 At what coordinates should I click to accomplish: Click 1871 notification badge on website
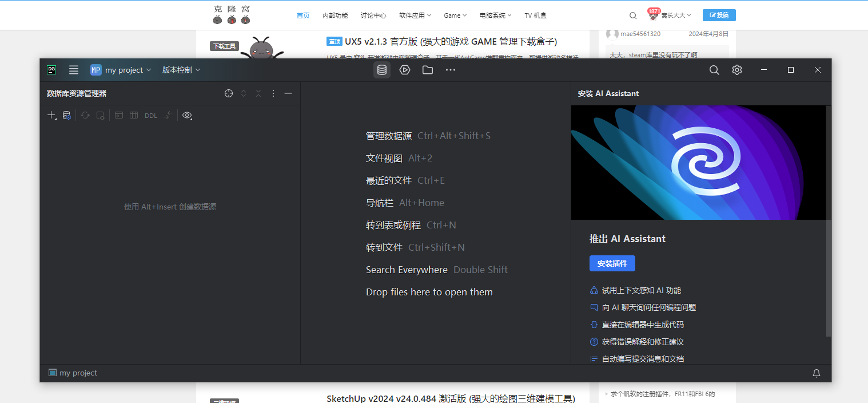[654, 11]
